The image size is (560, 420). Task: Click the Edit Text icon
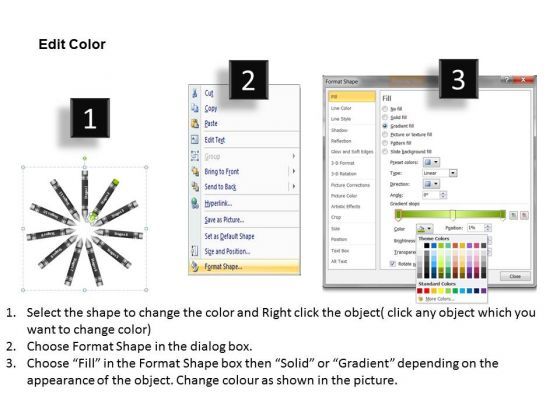coord(195,140)
